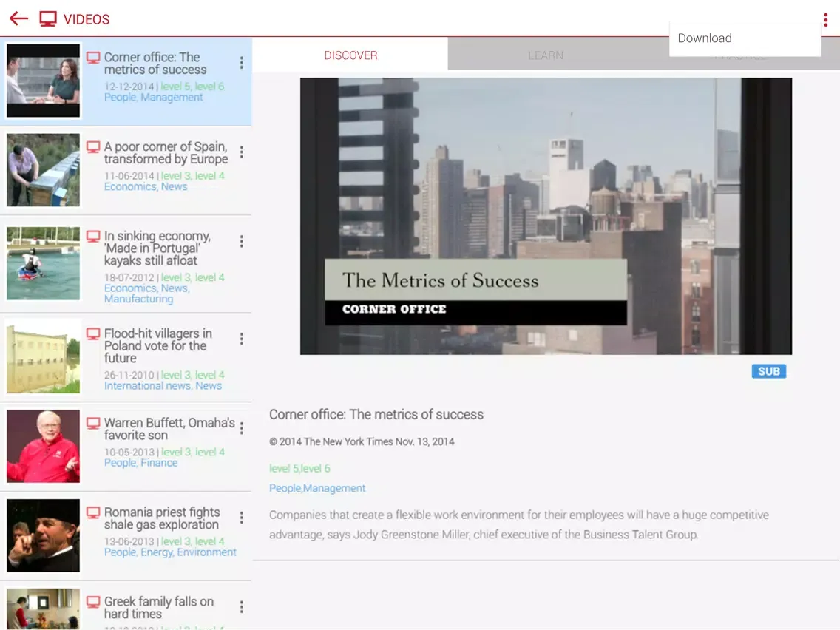Click three-dot menu for Flood-hit villagers video
Screen dimensions: 840x630
pos(241,339)
